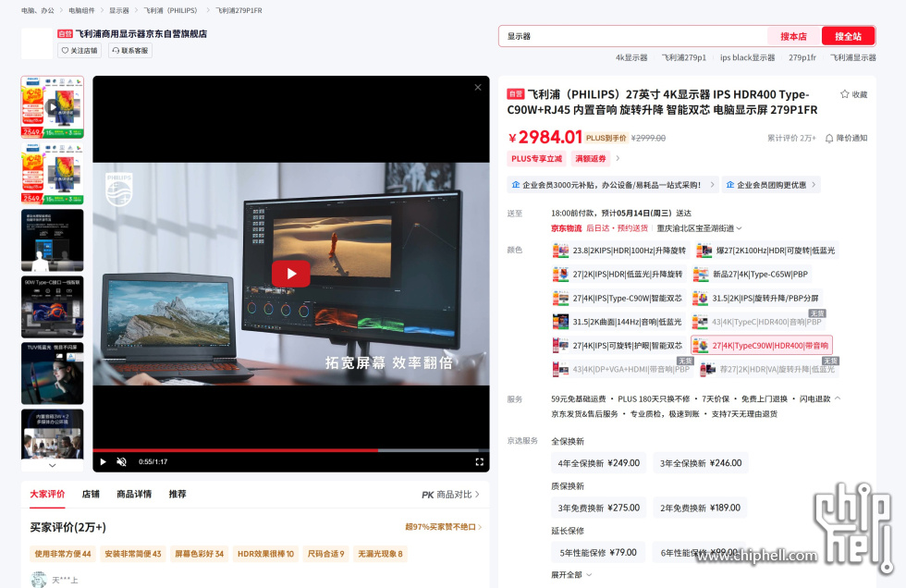Select 5年性能保修 ¥79.00 service
The width and height of the screenshot is (906, 588).
598,553
